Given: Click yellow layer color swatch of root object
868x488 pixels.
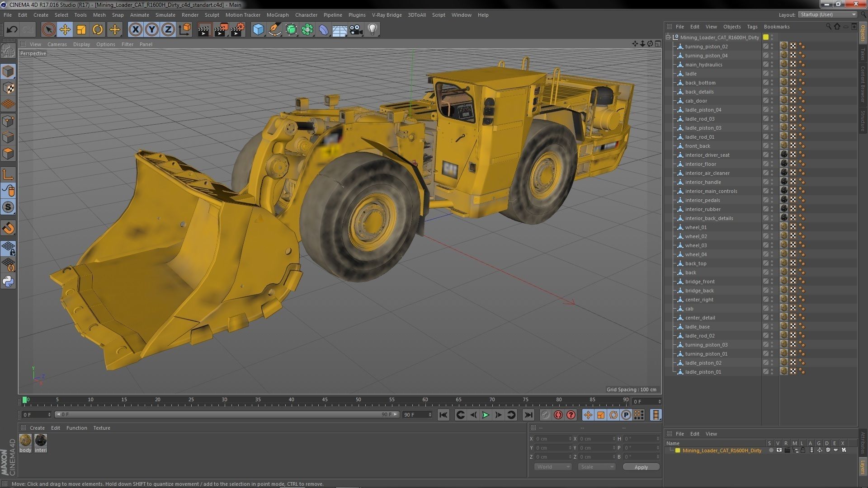Looking at the screenshot, I should 766,38.
